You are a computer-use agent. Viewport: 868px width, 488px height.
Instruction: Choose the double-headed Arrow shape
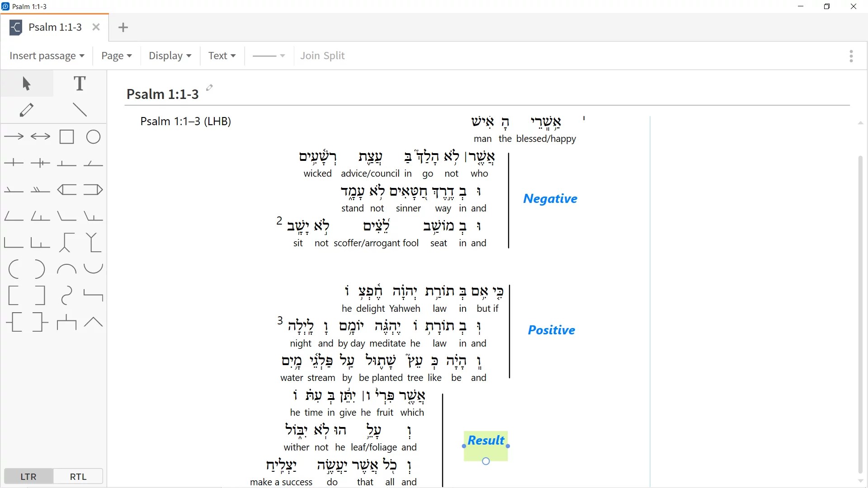point(41,136)
